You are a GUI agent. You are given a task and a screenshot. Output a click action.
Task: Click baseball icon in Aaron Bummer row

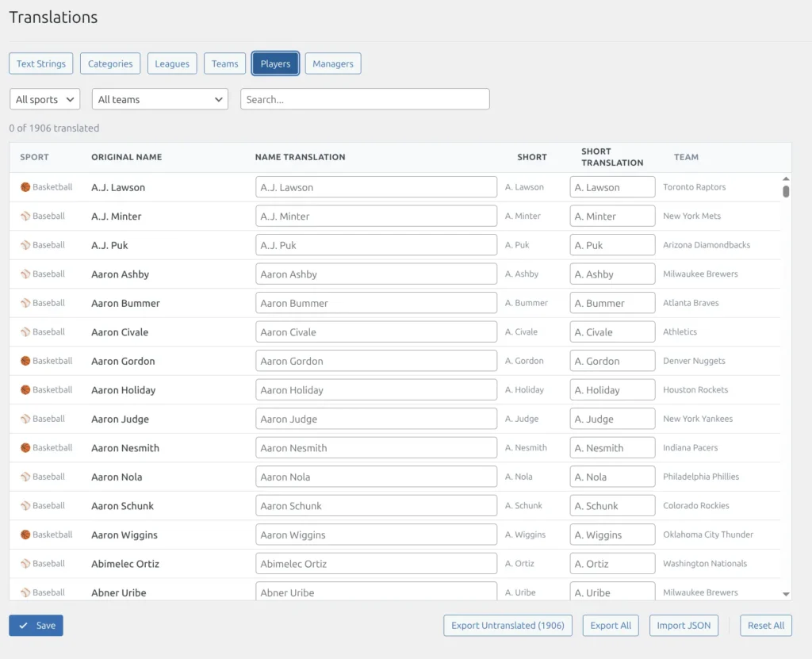click(25, 303)
